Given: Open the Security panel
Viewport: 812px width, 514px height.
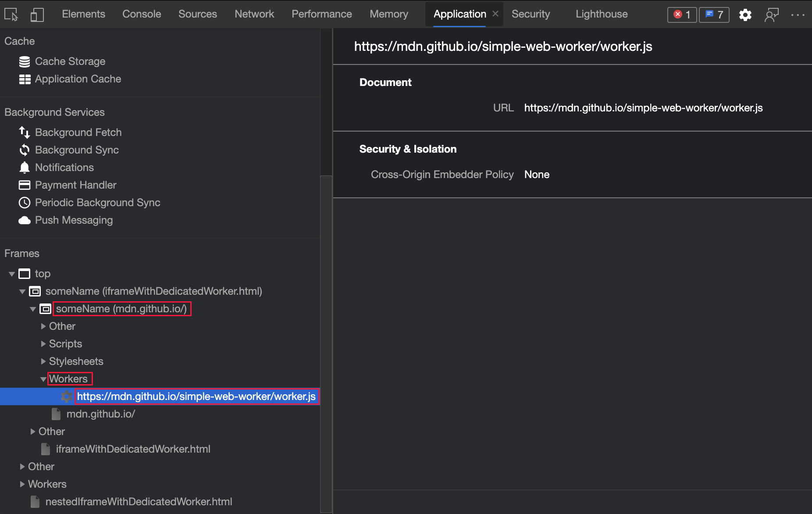Looking at the screenshot, I should click(x=531, y=14).
